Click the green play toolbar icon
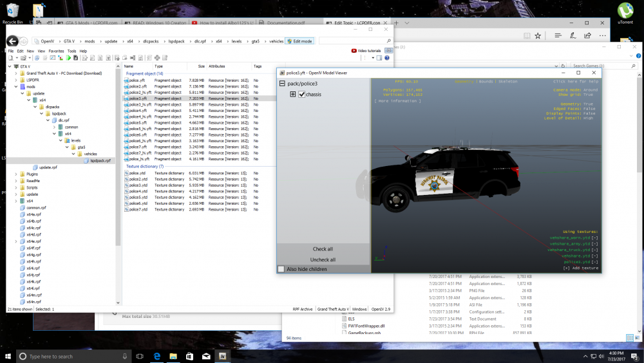This screenshot has height=363, width=644. click(69, 59)
